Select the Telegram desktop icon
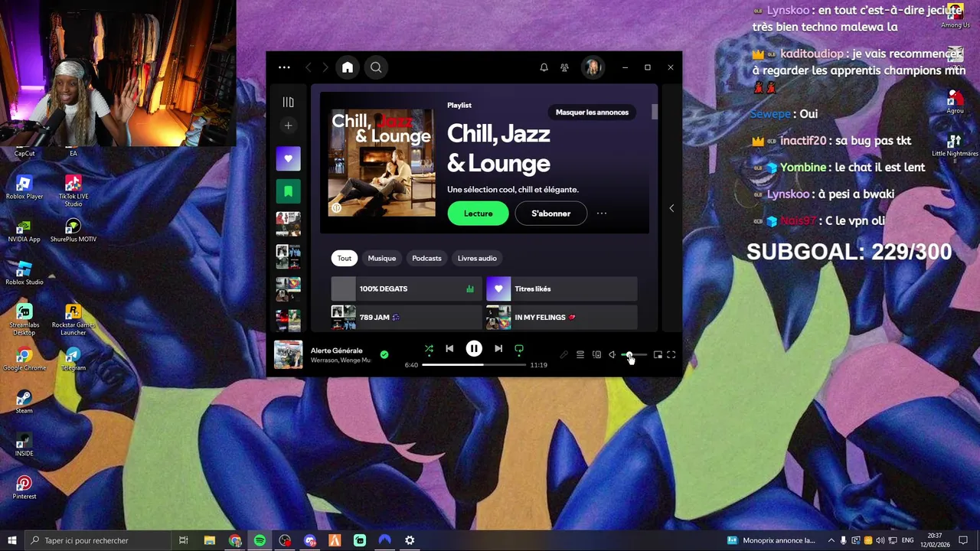Image resolution: width=980 pixels, height=551 pixels. [73, 359]
